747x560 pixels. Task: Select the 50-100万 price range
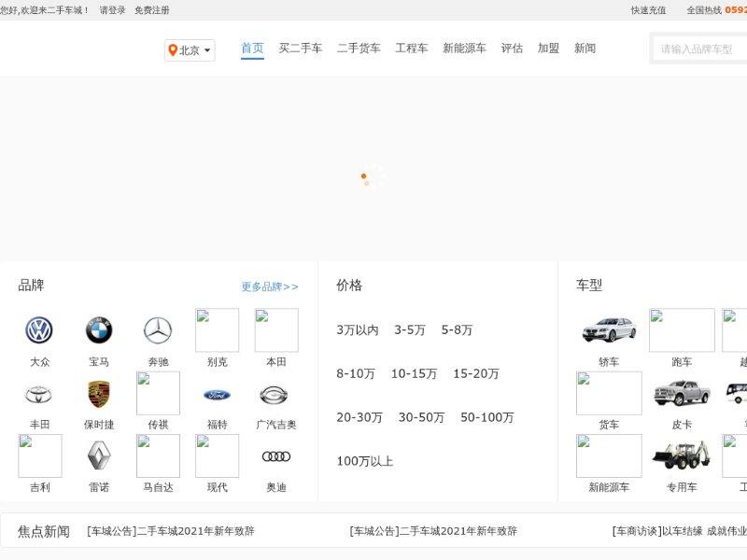tap(486, 417)
